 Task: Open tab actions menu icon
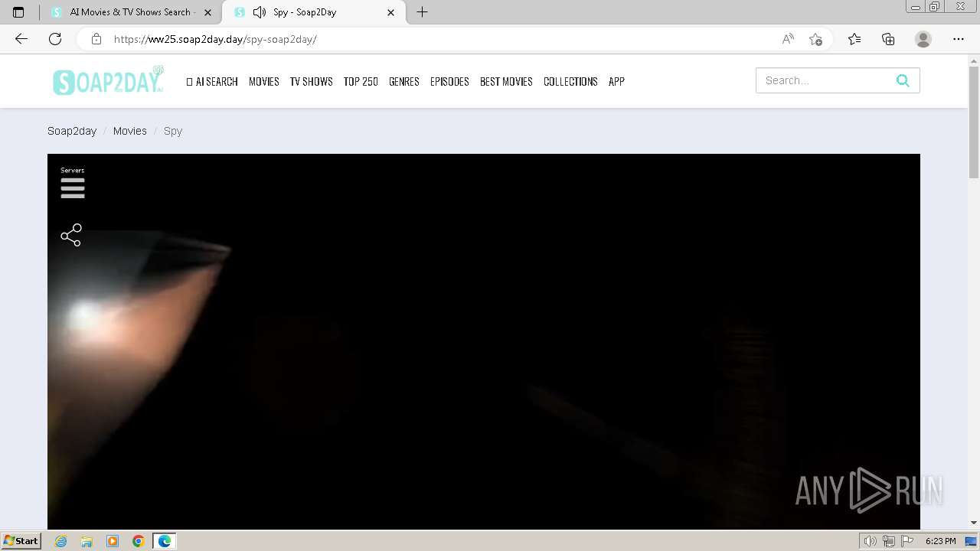[x=18, y=12]
